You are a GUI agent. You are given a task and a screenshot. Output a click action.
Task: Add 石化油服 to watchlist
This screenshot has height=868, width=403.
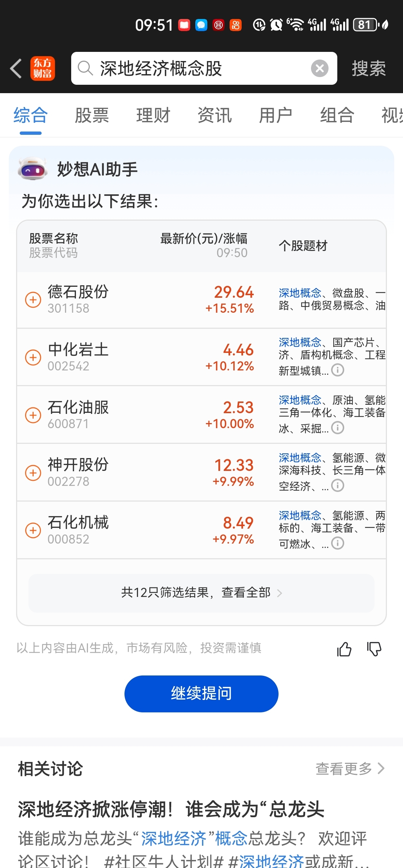click(x=33, y=415)
